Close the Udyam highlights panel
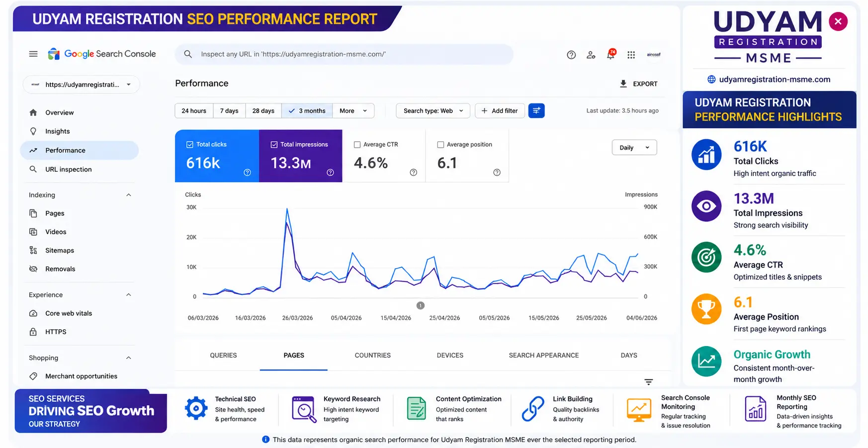 click(838, 21)
